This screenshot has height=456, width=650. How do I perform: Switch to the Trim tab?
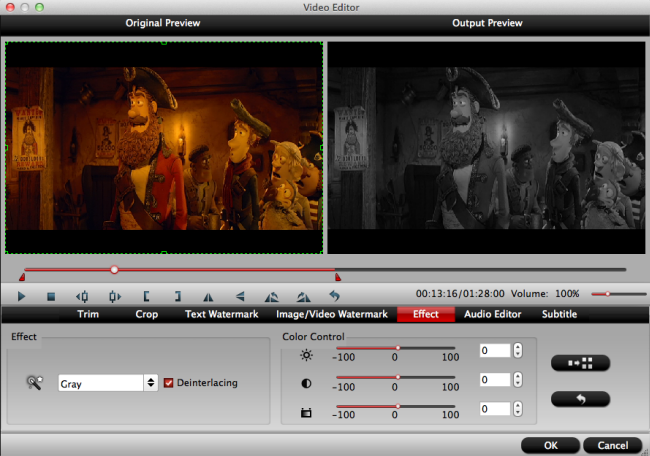pyautogui.click(x=88, y=314)
